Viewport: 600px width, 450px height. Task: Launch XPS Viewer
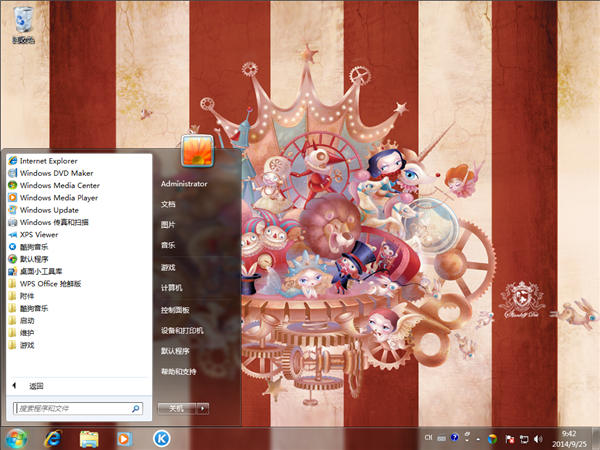coord(39,234)
